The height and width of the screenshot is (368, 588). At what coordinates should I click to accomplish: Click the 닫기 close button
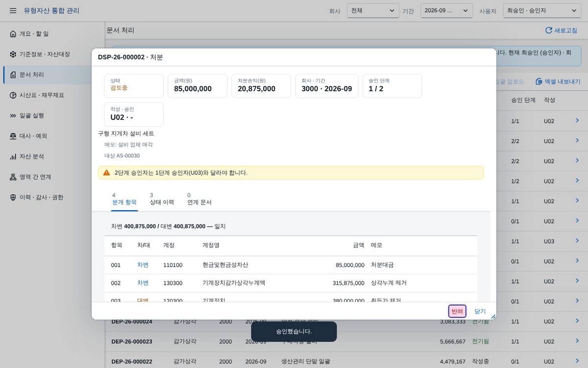coord(480,311)
